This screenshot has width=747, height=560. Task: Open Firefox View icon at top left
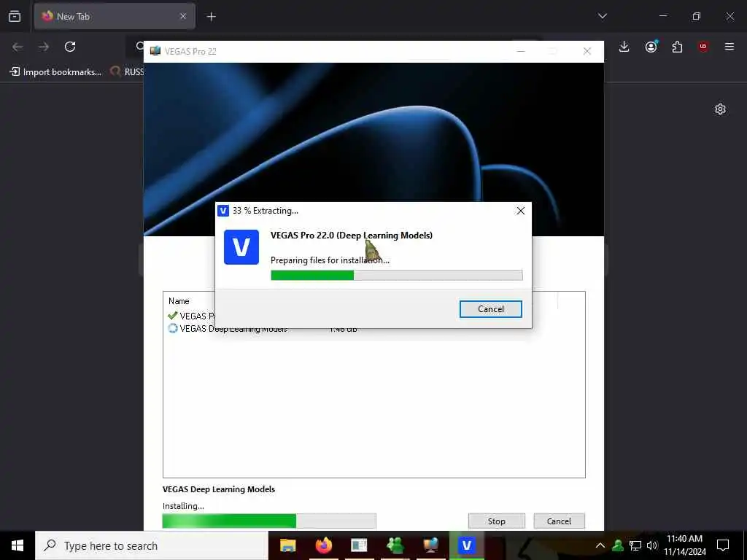(15, 16)
